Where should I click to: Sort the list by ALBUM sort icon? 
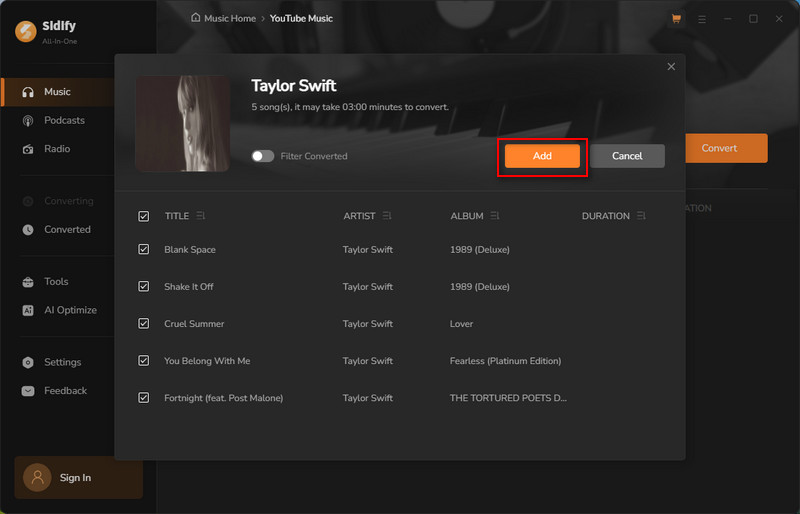tap(495, 216)
